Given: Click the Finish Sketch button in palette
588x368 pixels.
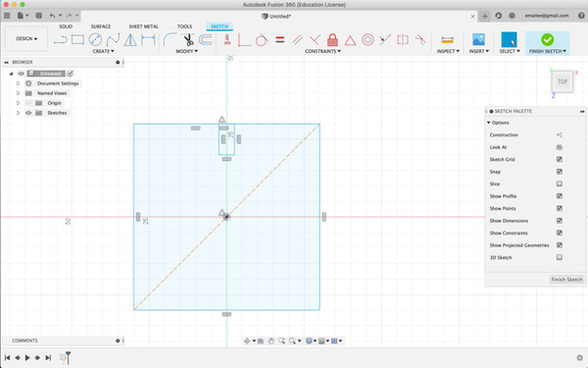Looking at the screenshot, I should [x=566, y=280].
